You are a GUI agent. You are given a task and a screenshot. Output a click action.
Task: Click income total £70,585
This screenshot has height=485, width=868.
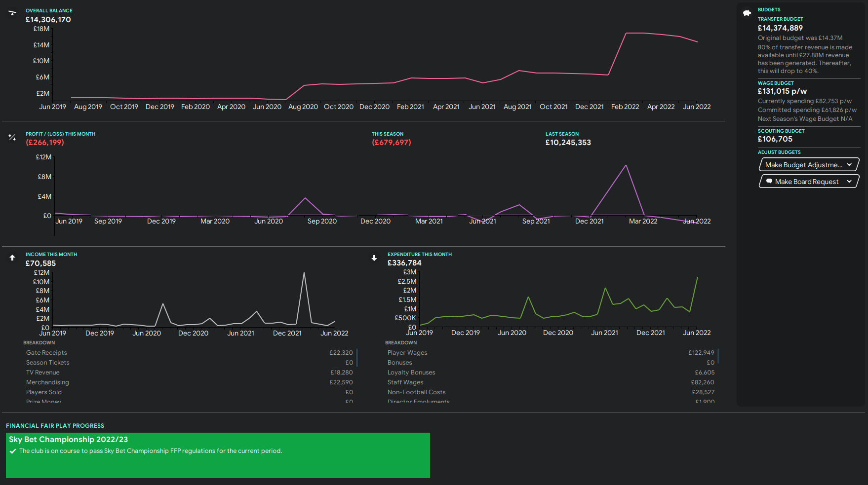pos(40,263)
